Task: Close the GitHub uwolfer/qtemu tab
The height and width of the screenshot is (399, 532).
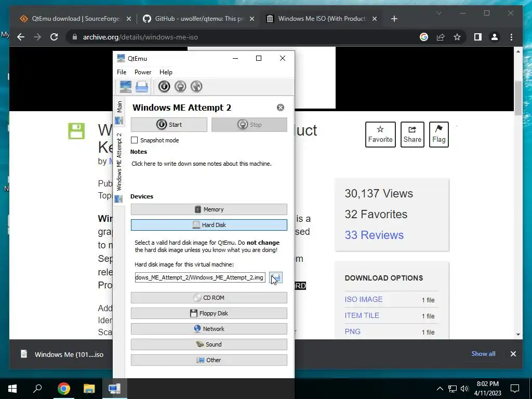Action: (x=252, y=19)
